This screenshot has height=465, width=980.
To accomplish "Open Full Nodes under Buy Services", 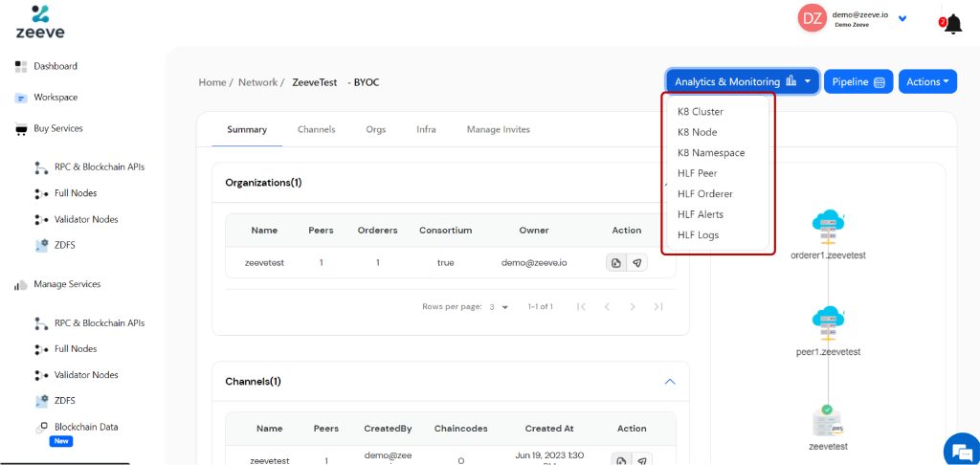I will 76,193.
